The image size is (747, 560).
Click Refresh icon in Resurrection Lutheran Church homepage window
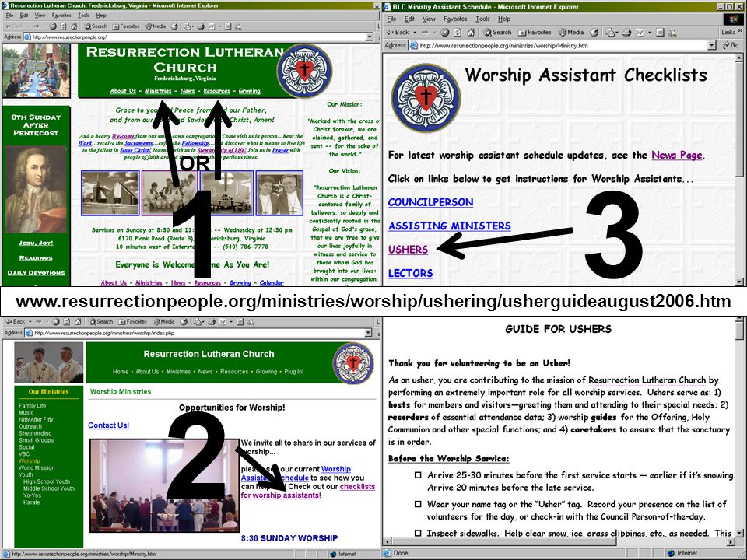62,26
